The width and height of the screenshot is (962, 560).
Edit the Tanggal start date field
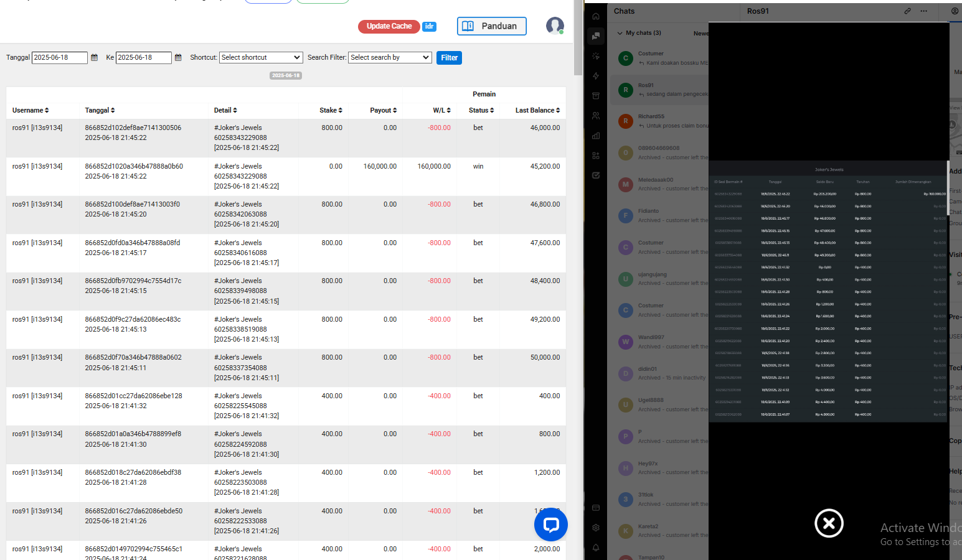tap(60, 57)
